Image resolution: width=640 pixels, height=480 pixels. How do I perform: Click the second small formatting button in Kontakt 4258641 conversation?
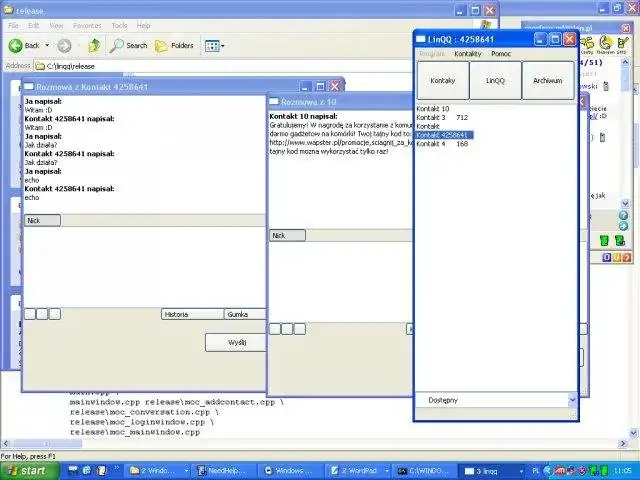click(42, 314)
